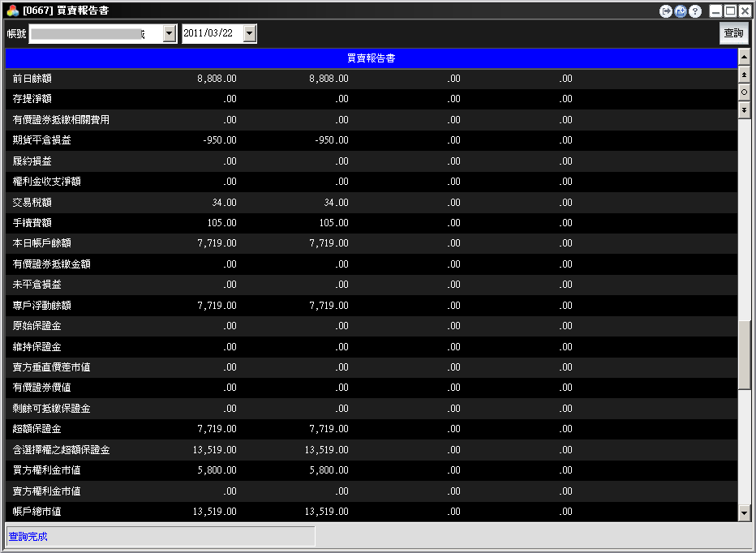This screenshot has height=553, width=756.
Task: Select the 原始保證金 row label
Action: (37, 326)
